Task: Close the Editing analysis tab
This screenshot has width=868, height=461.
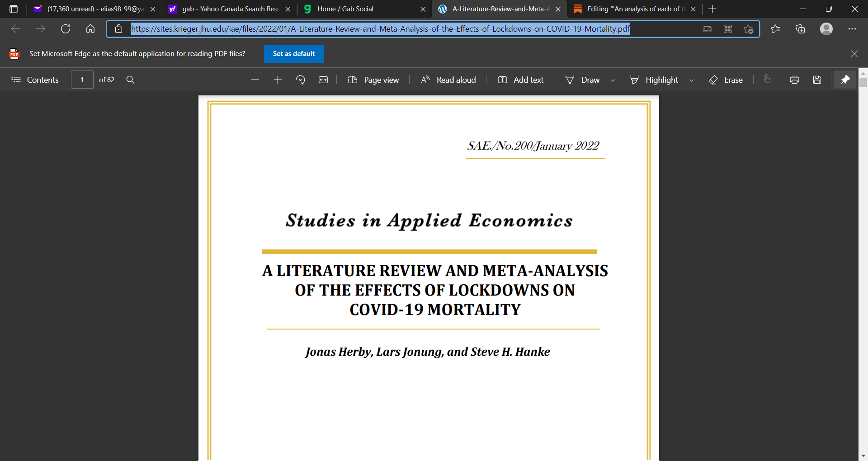Action: [x=693, y=9]
